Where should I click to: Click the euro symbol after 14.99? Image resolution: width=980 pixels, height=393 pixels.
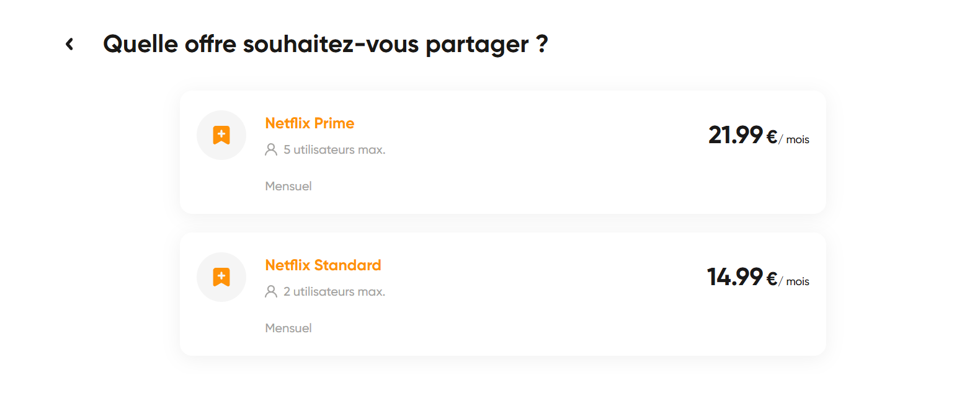772,278
